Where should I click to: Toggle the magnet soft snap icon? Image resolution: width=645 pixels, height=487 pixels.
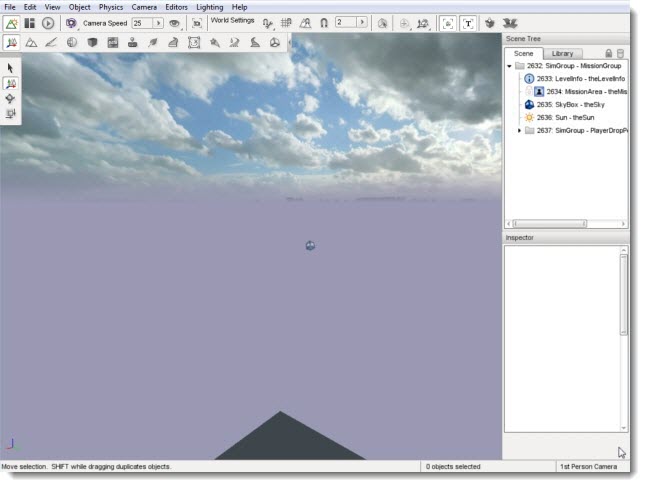324,23
